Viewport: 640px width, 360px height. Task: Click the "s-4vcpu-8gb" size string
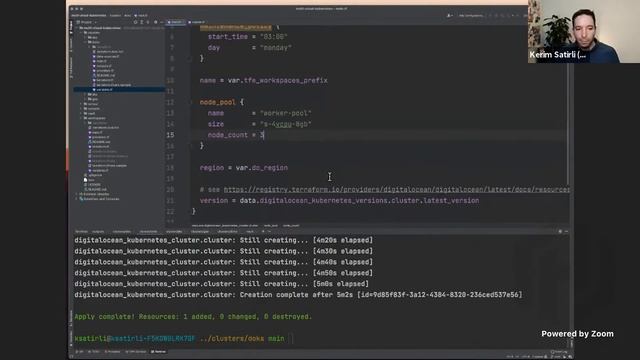[x=285, y=124]
